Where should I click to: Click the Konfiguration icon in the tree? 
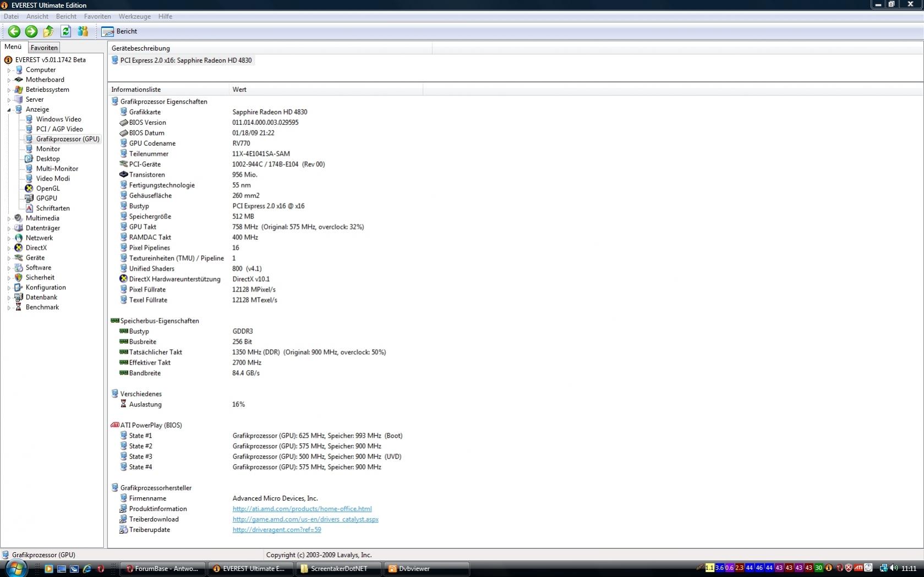[x=19, y=288]
